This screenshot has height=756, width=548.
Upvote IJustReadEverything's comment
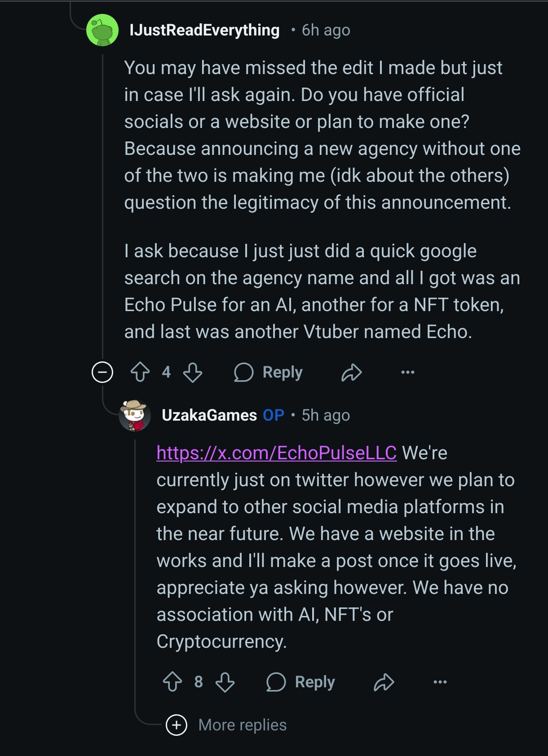pyautogui.click(x=140, y=372)
